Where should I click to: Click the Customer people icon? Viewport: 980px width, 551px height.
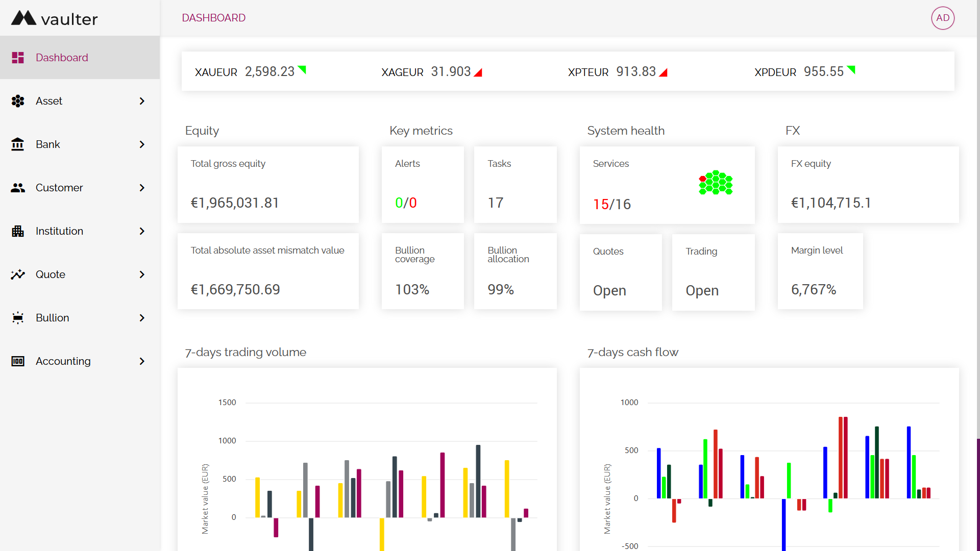18,188
